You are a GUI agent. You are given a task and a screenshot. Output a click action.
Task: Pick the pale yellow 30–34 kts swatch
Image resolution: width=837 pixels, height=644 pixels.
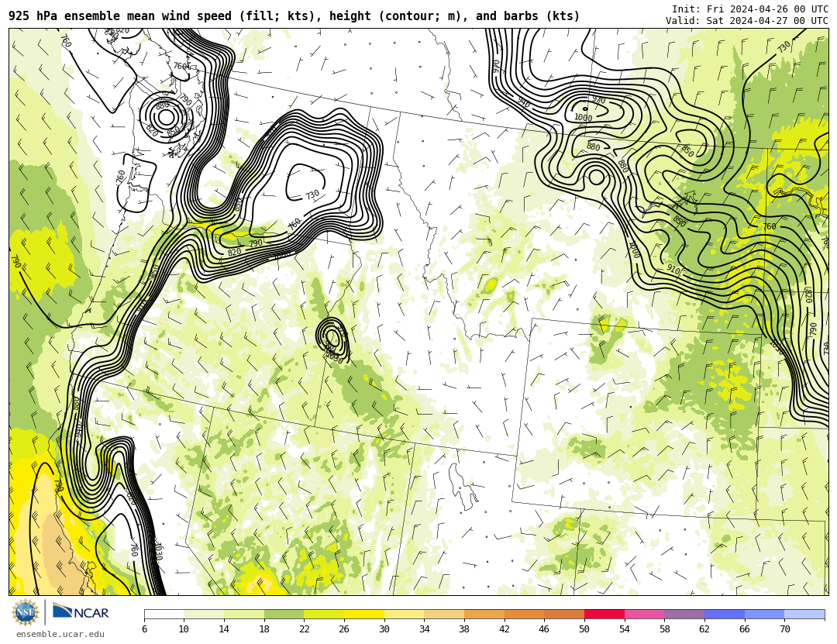click(x=404, y=614)
